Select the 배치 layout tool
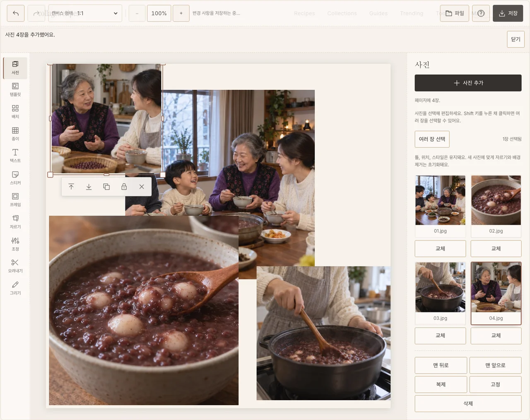The height and width of the screenshot is (420, 530). coord(15,112)
